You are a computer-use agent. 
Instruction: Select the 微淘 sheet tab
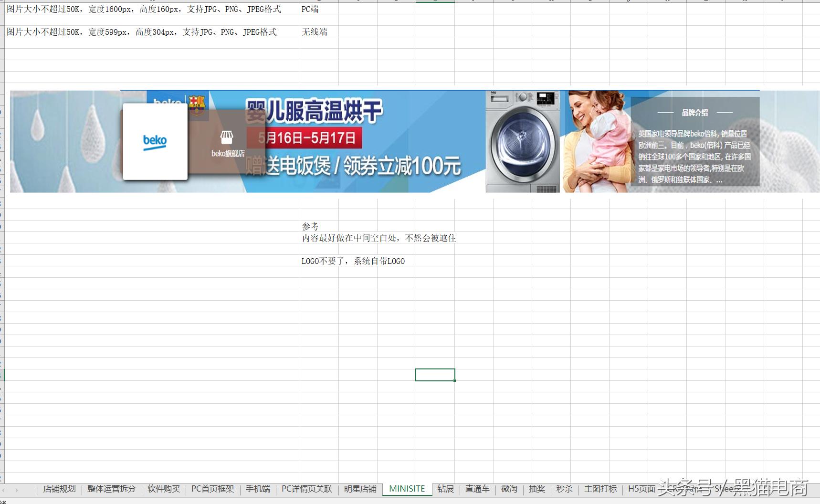pyautogui.click(x=509, y=489)
